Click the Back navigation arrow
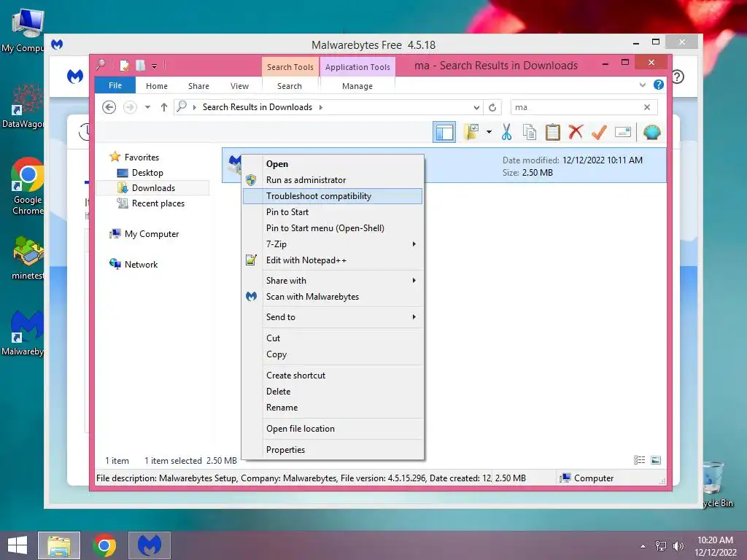The image size is (747, 560). click(109, 107)
